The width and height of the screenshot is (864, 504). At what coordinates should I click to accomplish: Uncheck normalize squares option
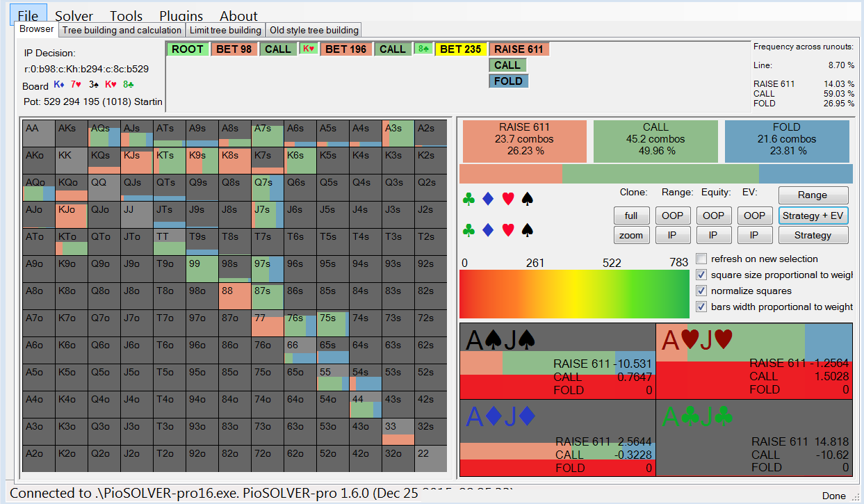pos(702,291)
